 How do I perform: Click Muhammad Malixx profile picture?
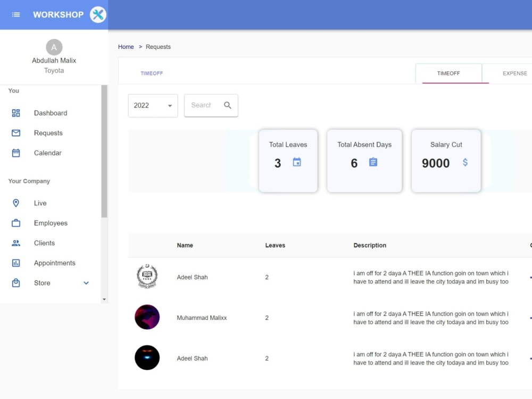[147, 317]
